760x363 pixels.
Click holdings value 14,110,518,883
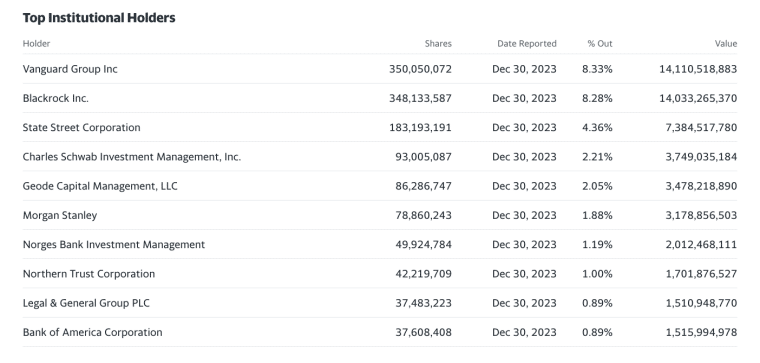pyautogui.click(x=698, y=69)
